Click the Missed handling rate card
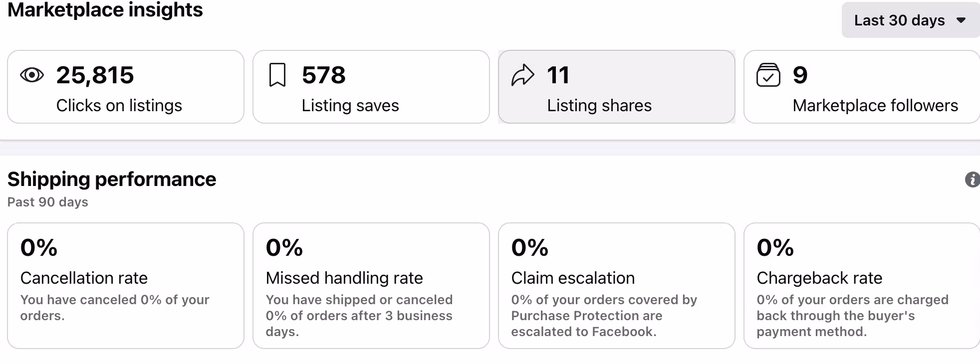Screen dimensions: 980x364 pos(371,286)
